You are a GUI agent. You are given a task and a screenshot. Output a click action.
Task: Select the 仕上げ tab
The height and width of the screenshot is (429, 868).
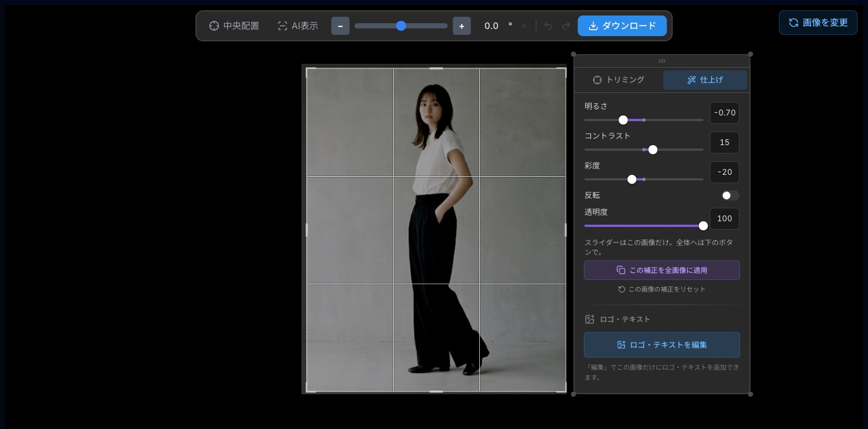705,80
